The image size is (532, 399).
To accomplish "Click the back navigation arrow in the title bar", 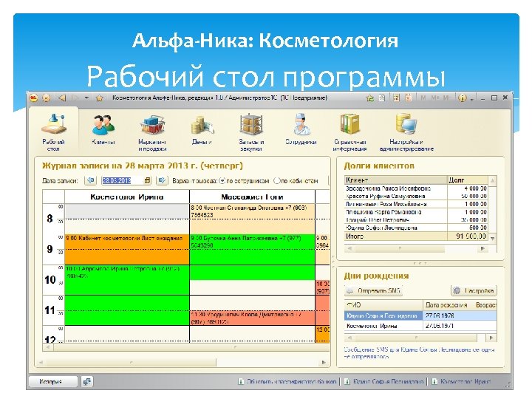I will click(62, 98).
